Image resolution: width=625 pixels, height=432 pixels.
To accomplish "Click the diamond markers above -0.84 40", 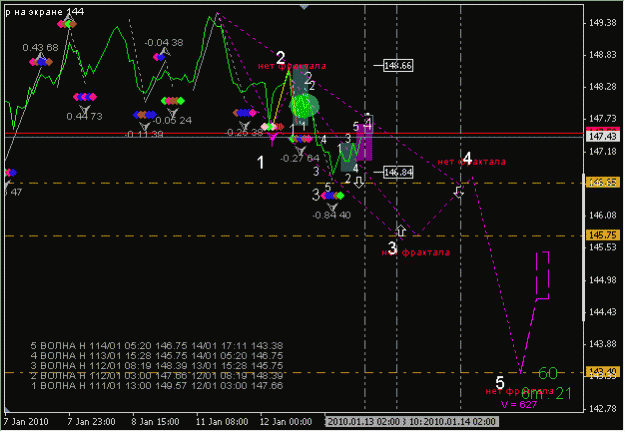I will pos(332,196).
